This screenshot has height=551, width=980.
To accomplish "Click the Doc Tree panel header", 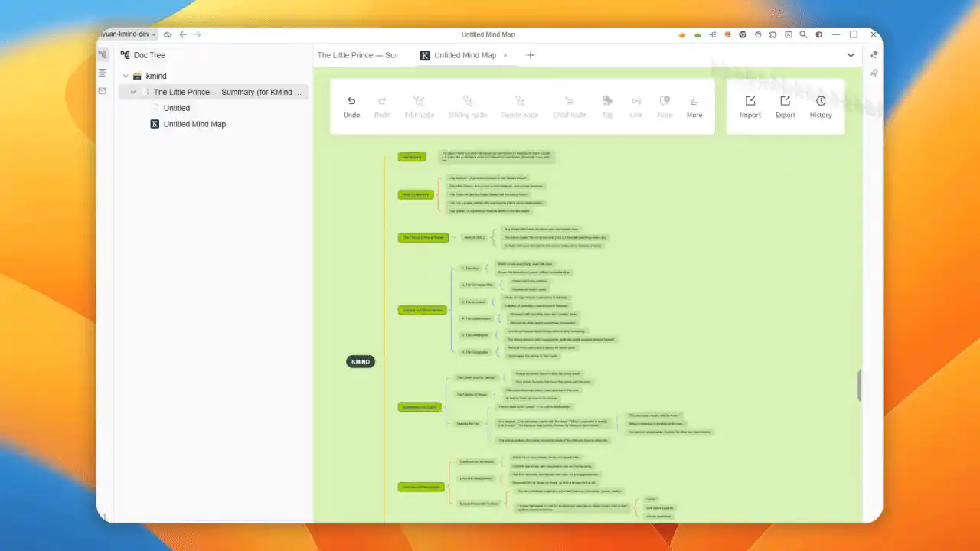I will click(142, 55).
